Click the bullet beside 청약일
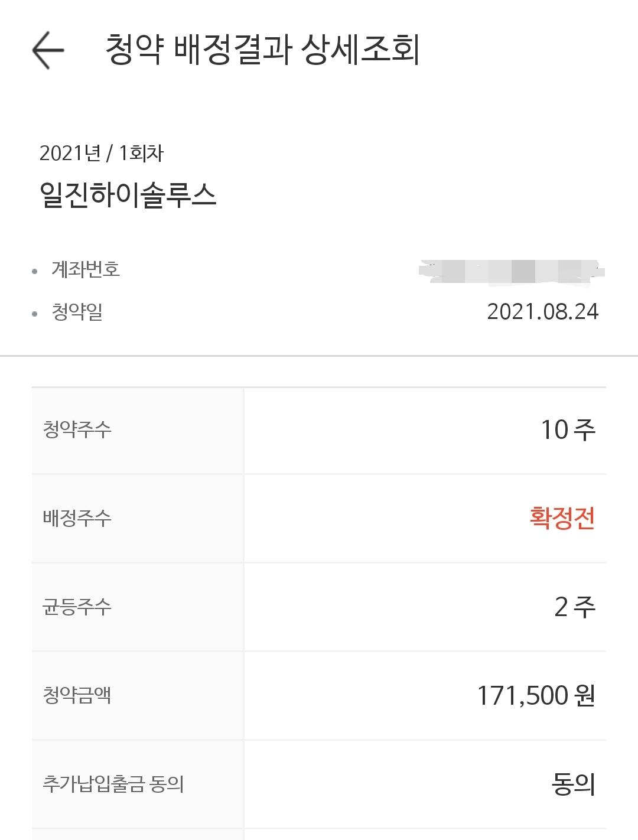 pyautogui.click(x=35, y=313)
